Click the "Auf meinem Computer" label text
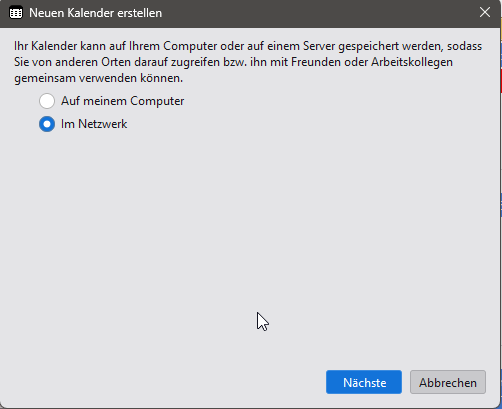The height and width of the screenshot is (409, 502). [122, 101]
